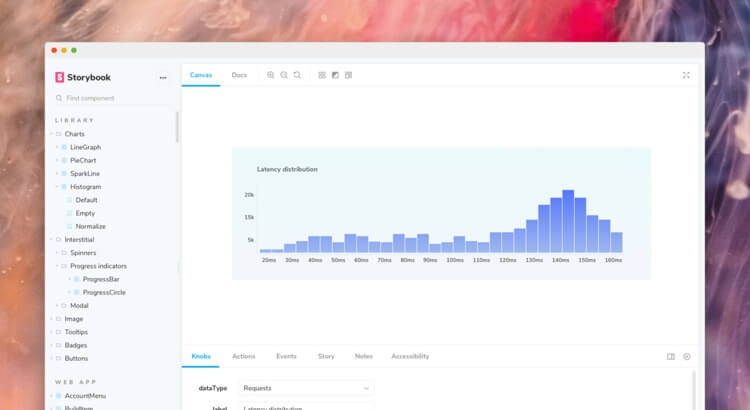Reset zoom using the toolbar icon
Image resolution: width=750 pixels, height=410 pixels.
298,75
